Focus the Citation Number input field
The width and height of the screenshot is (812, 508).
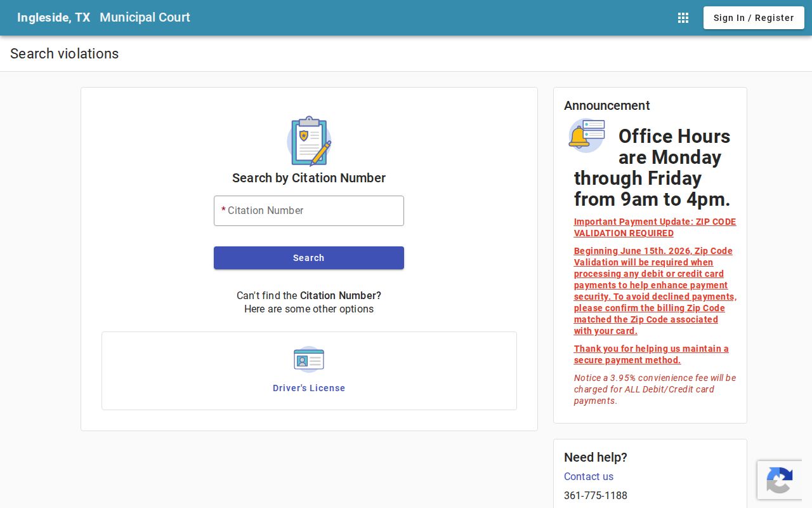309,211
